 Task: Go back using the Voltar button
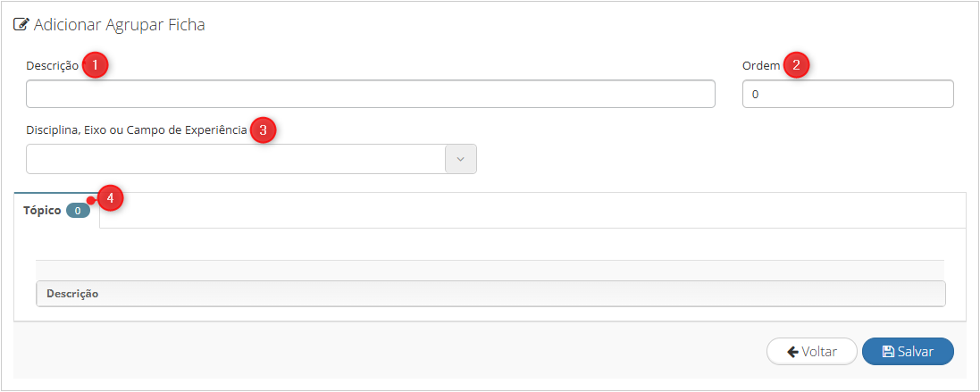pyautogui.click(x=811, y=351)
